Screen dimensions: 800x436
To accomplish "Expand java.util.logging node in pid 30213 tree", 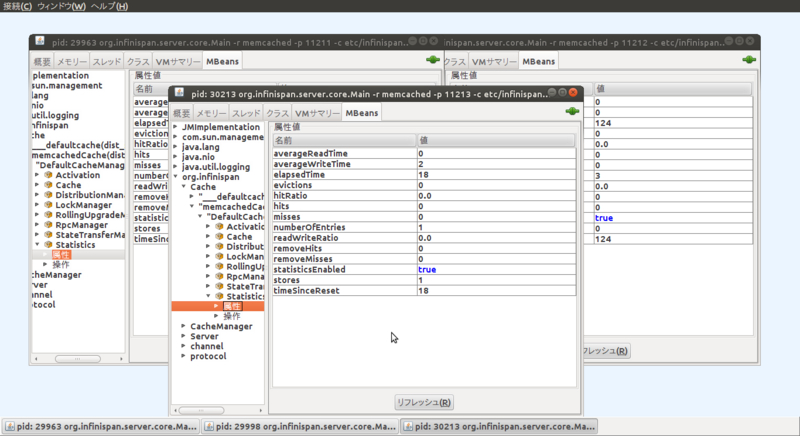I will pyautogui.click(x=175, y=166).
